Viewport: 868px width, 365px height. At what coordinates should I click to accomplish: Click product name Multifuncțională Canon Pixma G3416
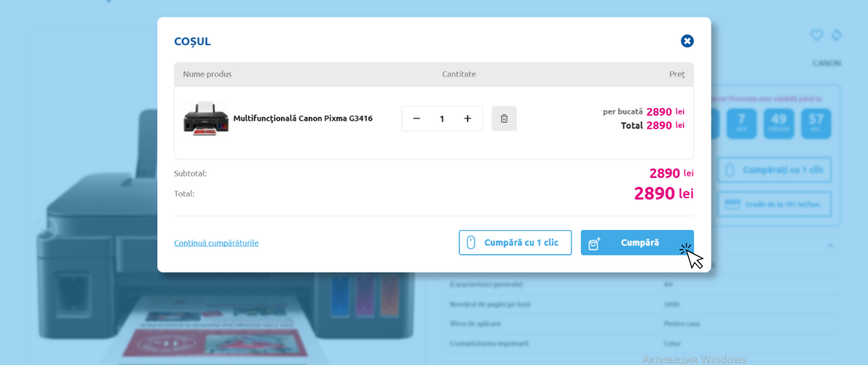302,118
